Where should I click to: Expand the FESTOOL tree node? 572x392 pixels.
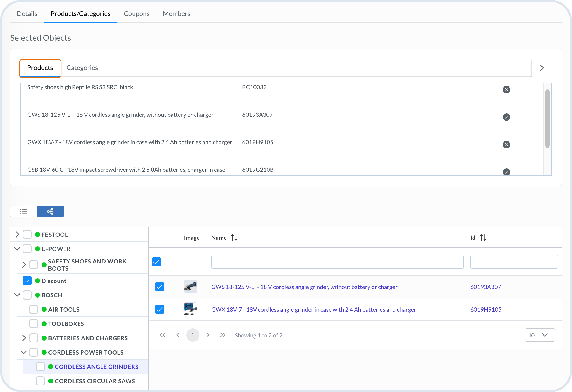[x=17, y=235]
